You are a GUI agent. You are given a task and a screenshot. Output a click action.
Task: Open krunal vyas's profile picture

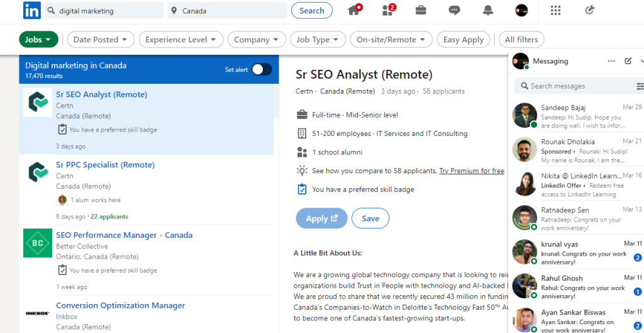click(525, 252)
